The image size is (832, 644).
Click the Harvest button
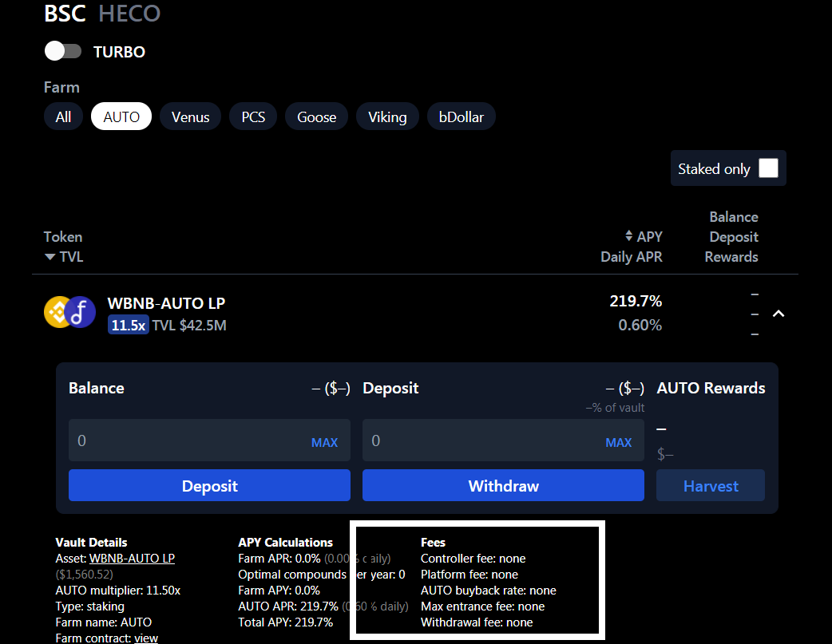pos(711,485)
